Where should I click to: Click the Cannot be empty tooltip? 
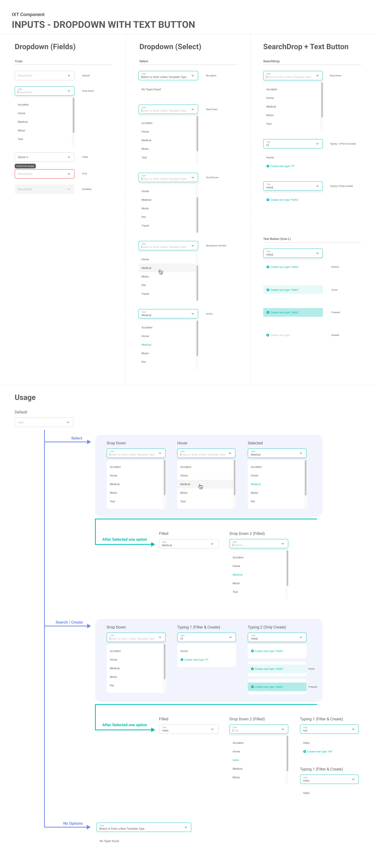coord(25,166)
